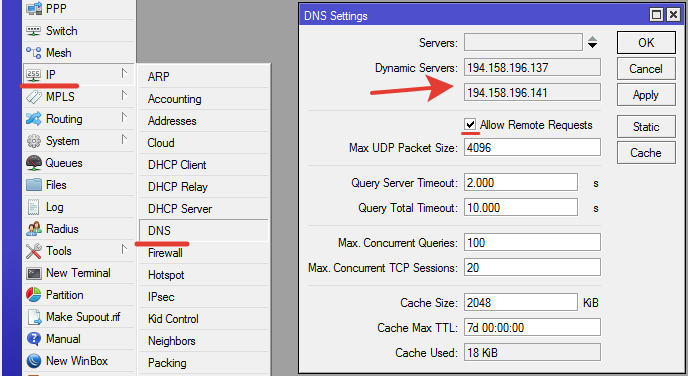The width and height of the screenshot is (688, 376).
Task: Click Query Server Timeout field
Action: (x=521, y=182)
